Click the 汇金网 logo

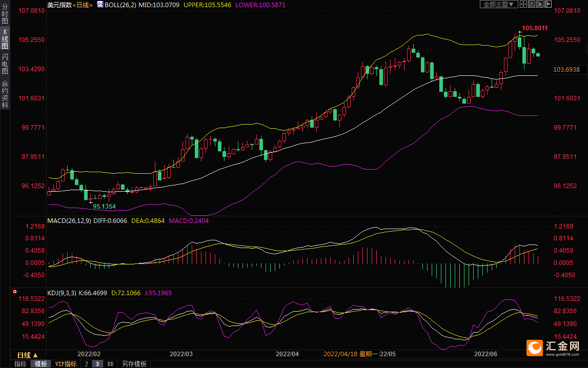[x=553, y=348]
